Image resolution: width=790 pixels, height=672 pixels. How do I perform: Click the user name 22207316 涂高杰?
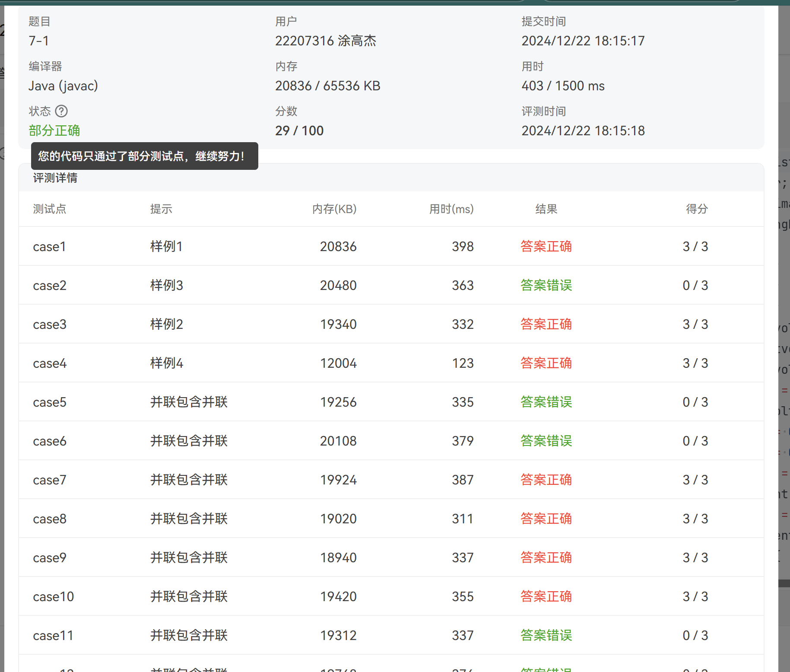(326, 41)
